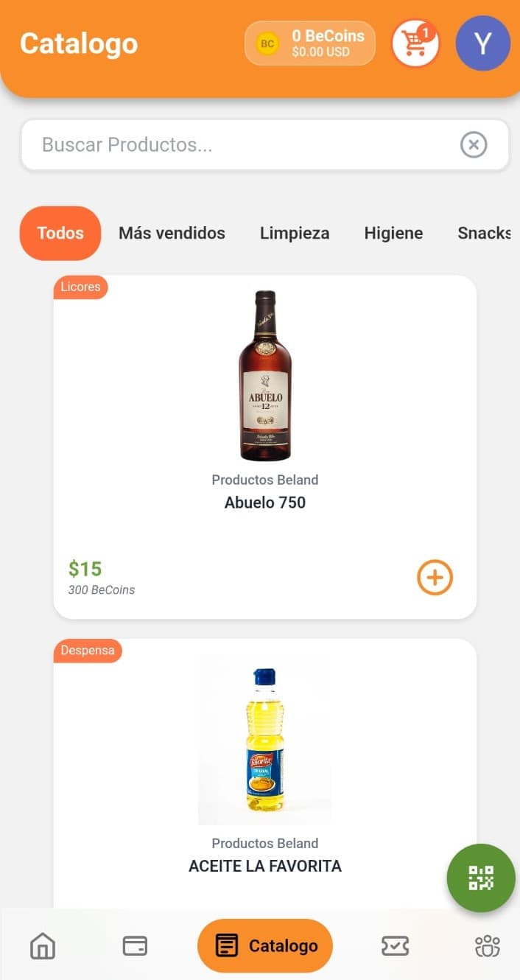The width and height of the screenshot is (520, 980).
Task: Open the ACEITE LA FAVORITA product image
Action: (x=265, y=739)
